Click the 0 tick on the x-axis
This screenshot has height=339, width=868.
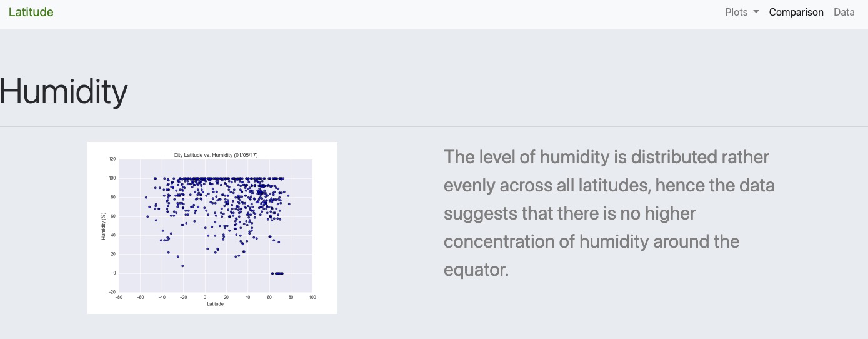pyautogui.click(x=205, y=297)
